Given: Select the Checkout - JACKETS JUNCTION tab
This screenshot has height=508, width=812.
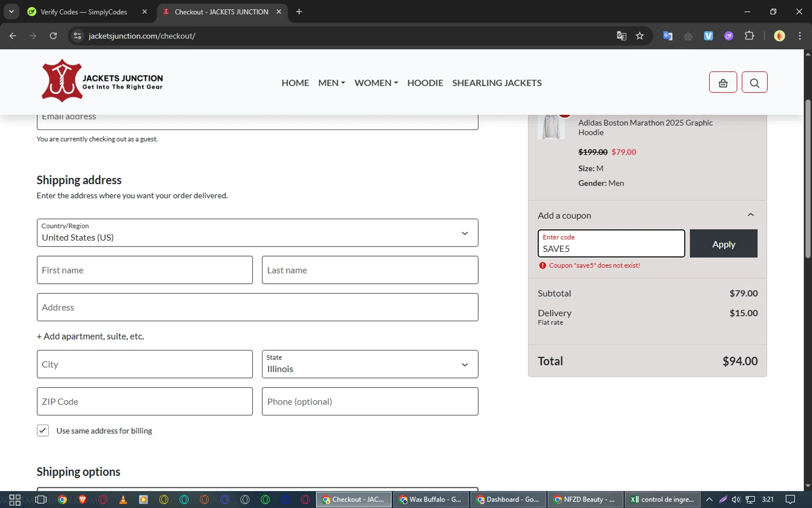Looking at the screenshot, I should [221, 11].
